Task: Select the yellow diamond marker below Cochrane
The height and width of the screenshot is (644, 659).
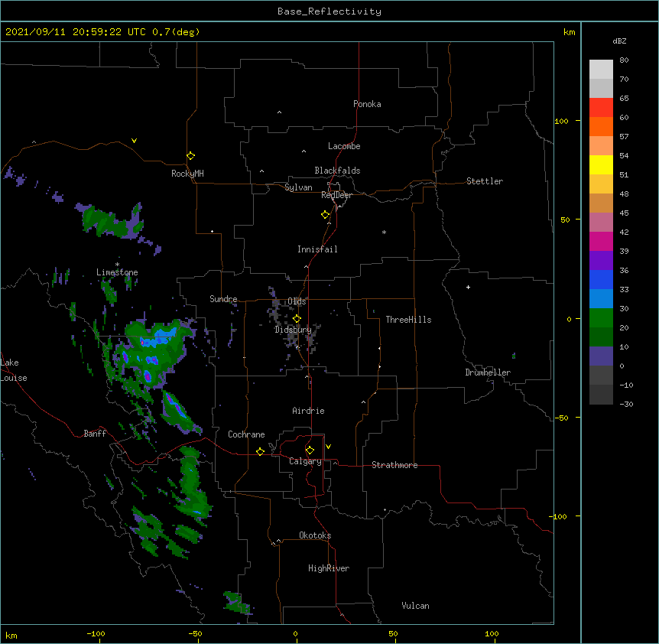Action: tap(260, 451)
